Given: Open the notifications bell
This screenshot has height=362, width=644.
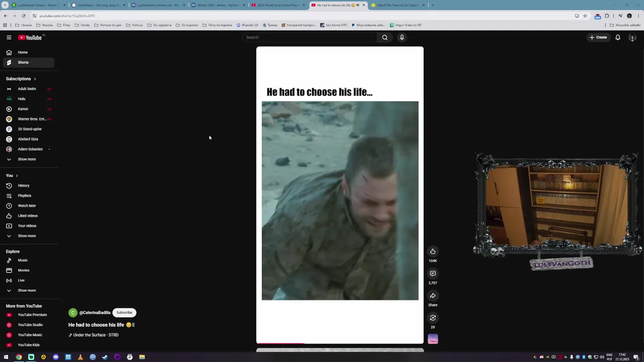Looking at the screenshot, I should [x=617, y=37].
